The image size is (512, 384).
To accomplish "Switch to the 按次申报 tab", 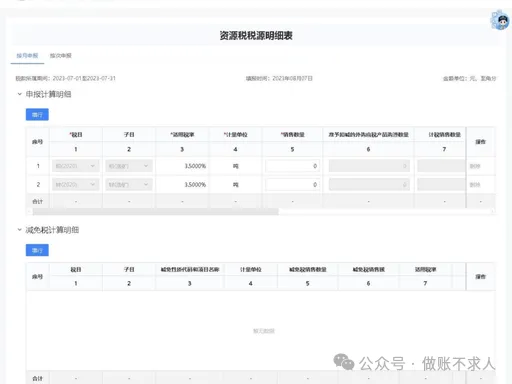I will (x=61, y=56).
